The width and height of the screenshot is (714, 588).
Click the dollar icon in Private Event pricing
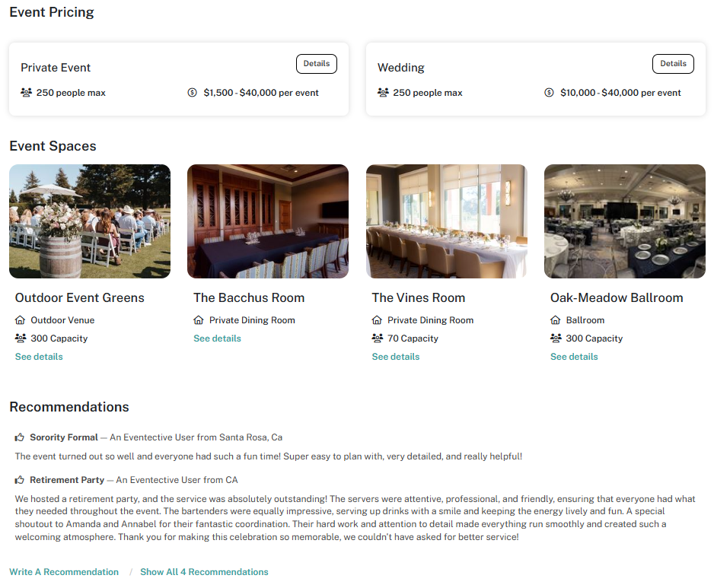192,92
